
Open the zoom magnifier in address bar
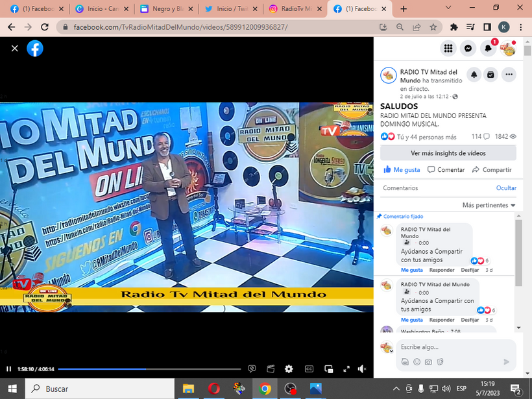point(400,27)
